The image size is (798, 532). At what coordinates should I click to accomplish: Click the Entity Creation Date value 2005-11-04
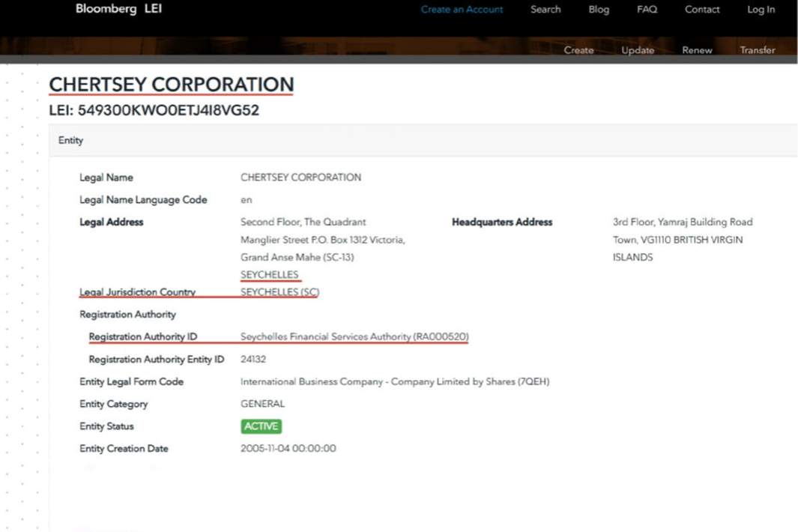[288, 449]
